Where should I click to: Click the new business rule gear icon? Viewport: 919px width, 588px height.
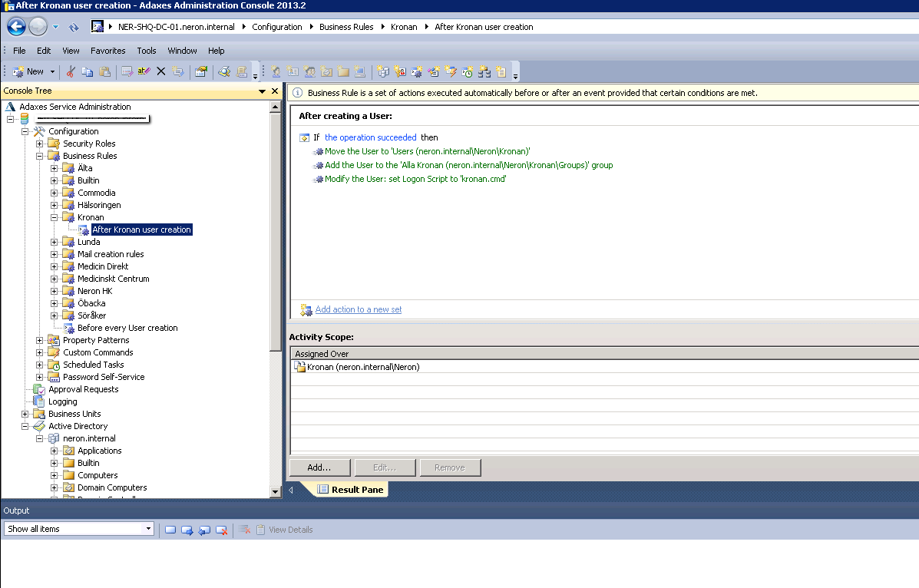(x=417, y=71)
